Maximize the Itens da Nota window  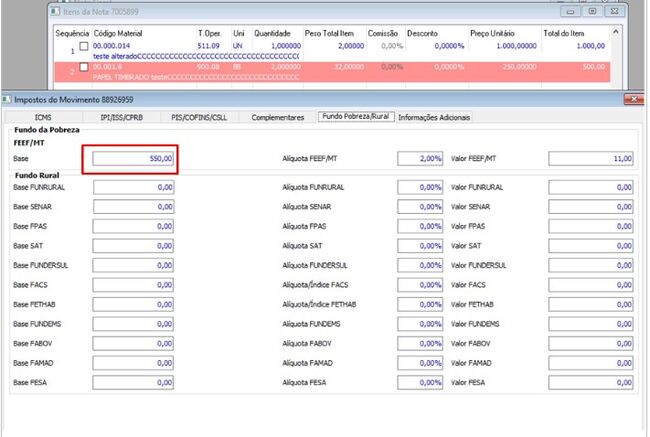click(x=592, y=11)
